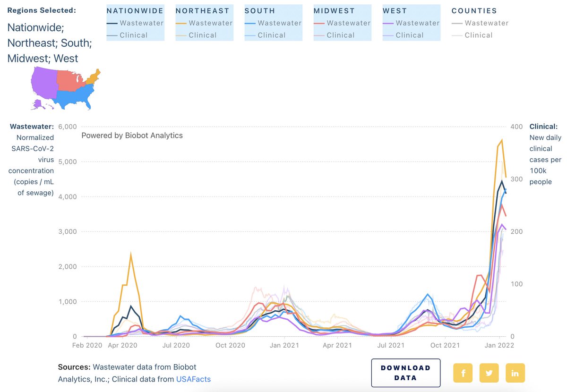Share the chart on Facebook
This screenshot has width=567, height=392.
point(463,373)
